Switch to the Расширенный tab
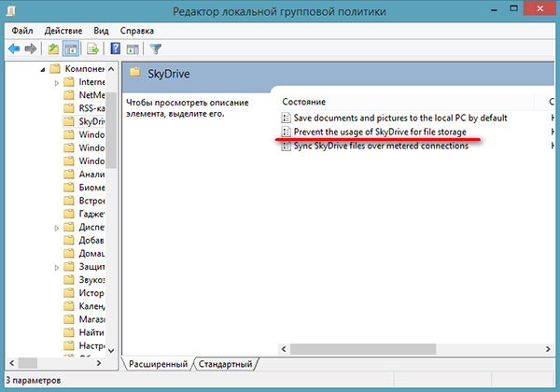The width and height of the screenshot is (560, 392). [158, 364]
